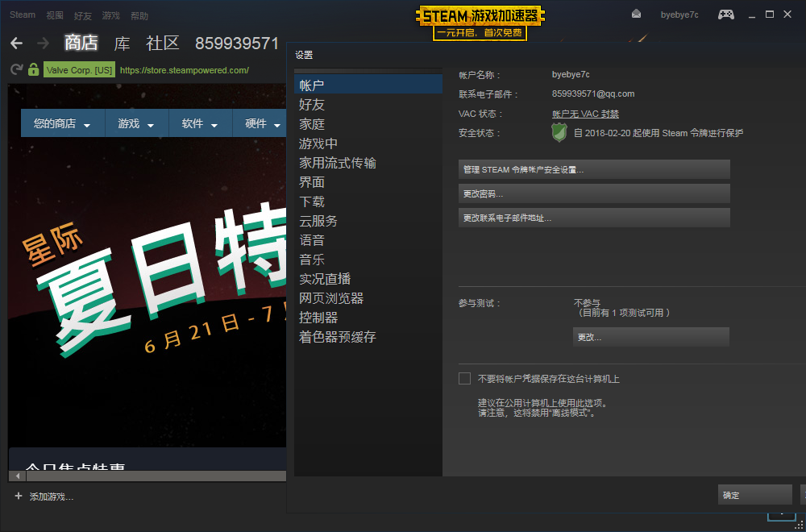Open the 859939571 profile tab
The height and width of the screenshot is (532, 806).
[x=237, y=44]
